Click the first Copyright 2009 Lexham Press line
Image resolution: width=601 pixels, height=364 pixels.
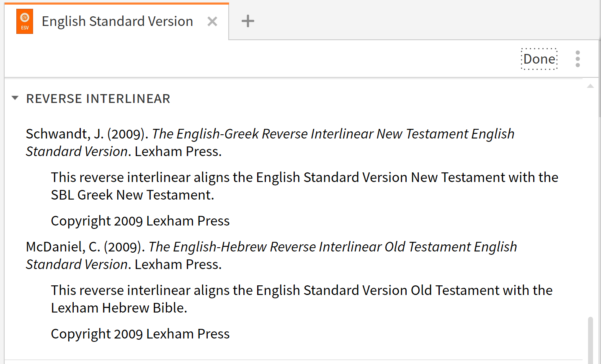point(140,221)
